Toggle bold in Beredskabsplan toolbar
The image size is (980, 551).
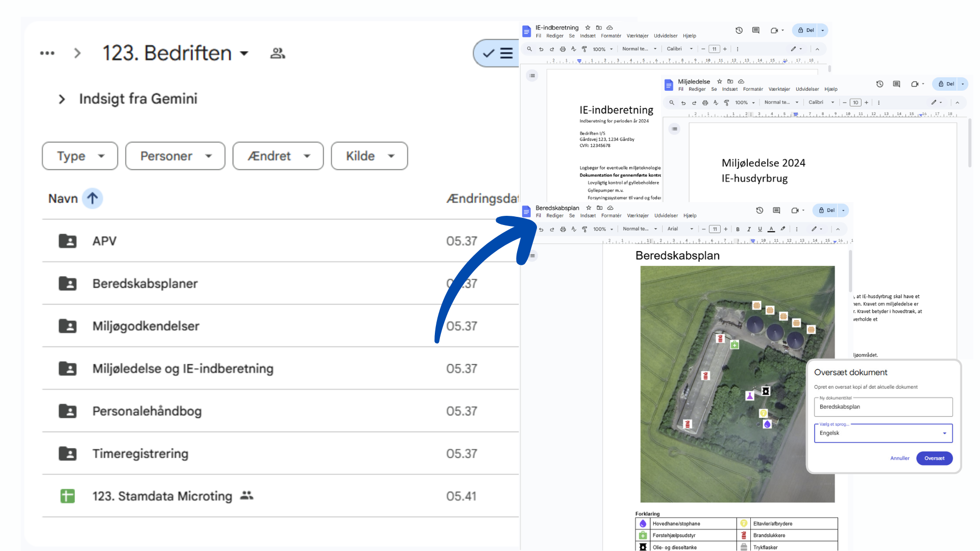click(x=738, y=229)
